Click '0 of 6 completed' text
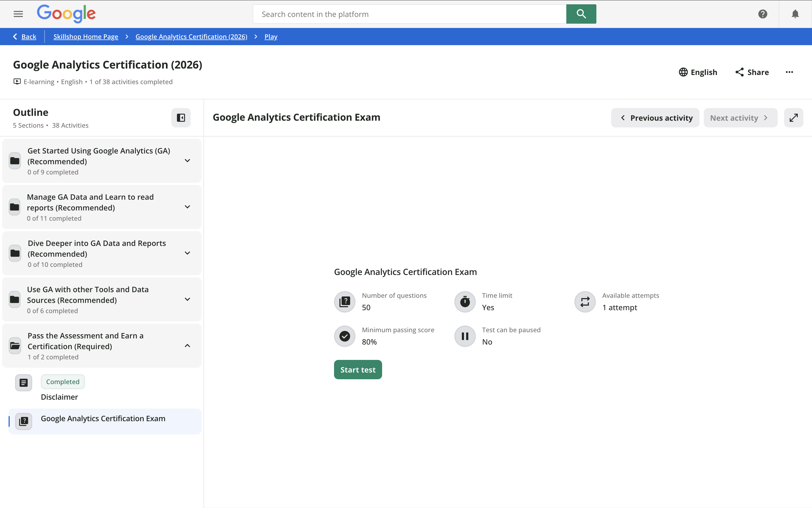This screenshot has height=508, width=812. click(x=52, y=311)
